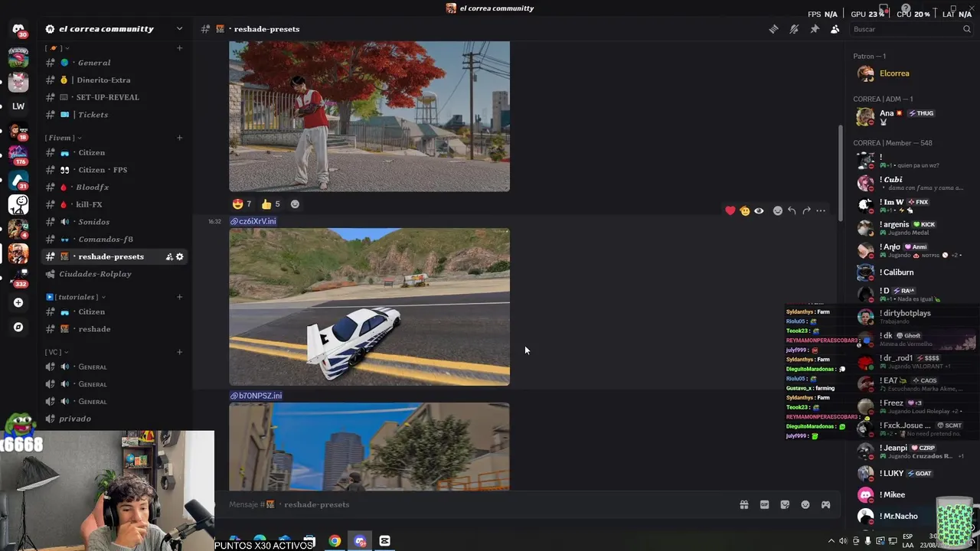980x551 pixels.
Task: Open the add reaction emoji picker in hover bar
Action: (x=778, y=210)
